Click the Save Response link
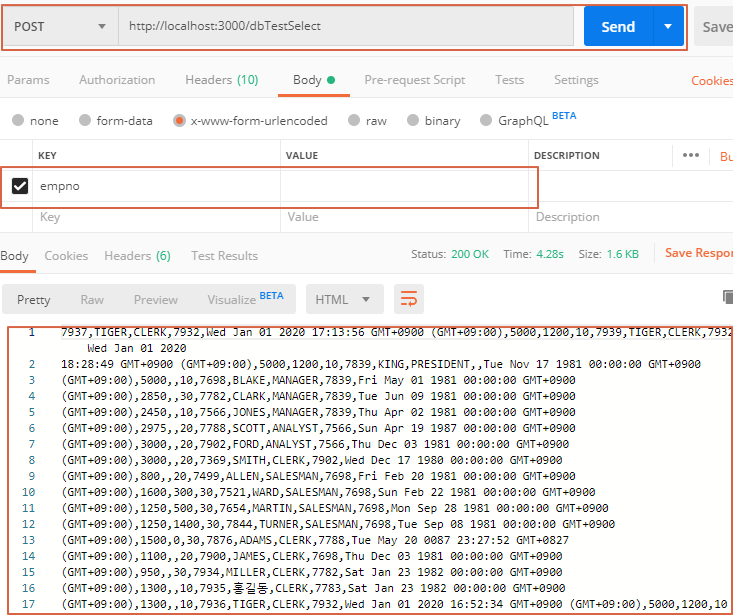This screenshot has height=616, width=733. 699,253
